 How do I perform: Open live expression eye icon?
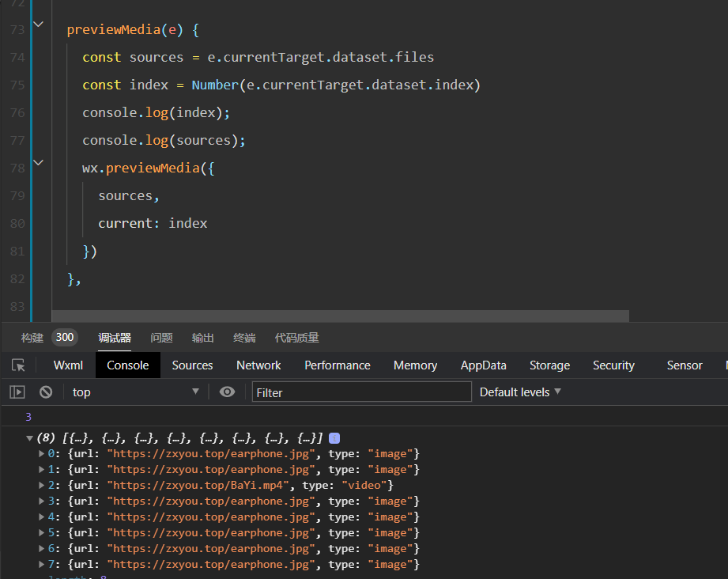(227, 392)
